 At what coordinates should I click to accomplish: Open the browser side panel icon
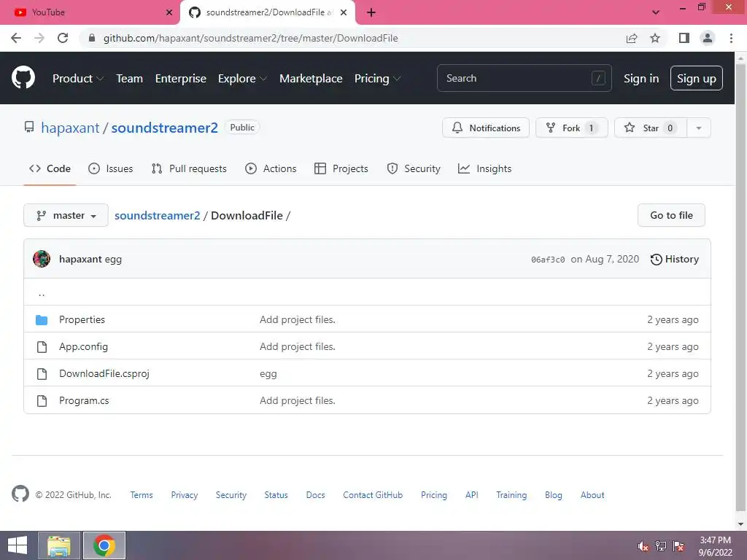point(684,38)
